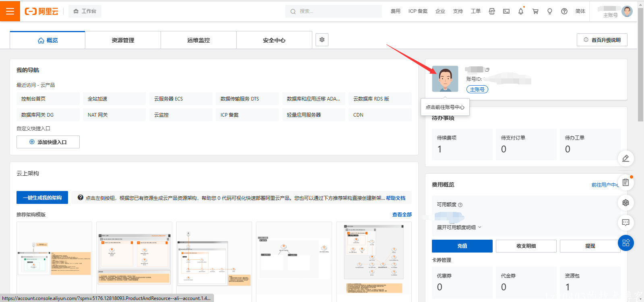Click 添加快捷入口 button
Screen dimensions: 644x302
pyautogui.click(x=48, y=142)
